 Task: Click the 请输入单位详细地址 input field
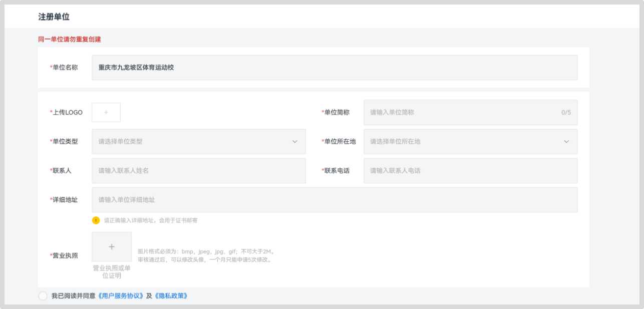[334, 200]
